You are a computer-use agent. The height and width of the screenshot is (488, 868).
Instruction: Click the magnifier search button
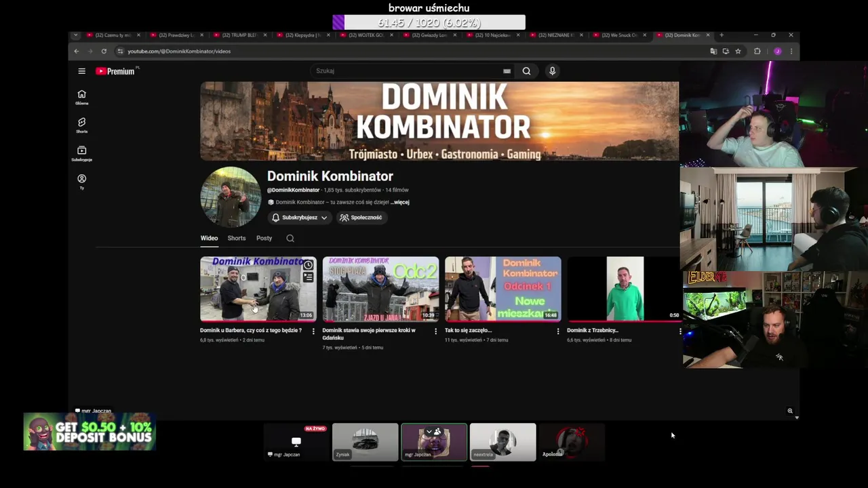point(526,71)
